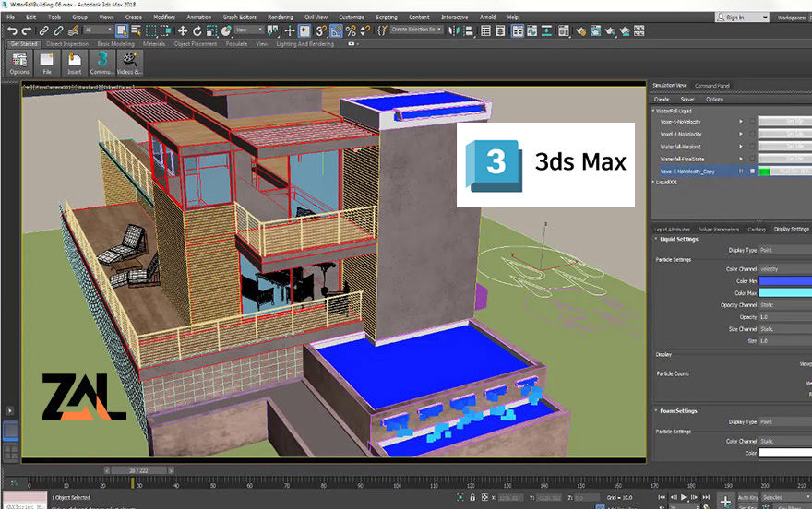Switch to Object Inspection ribbon tab
The image size is (812, 509).
point(68,44)
